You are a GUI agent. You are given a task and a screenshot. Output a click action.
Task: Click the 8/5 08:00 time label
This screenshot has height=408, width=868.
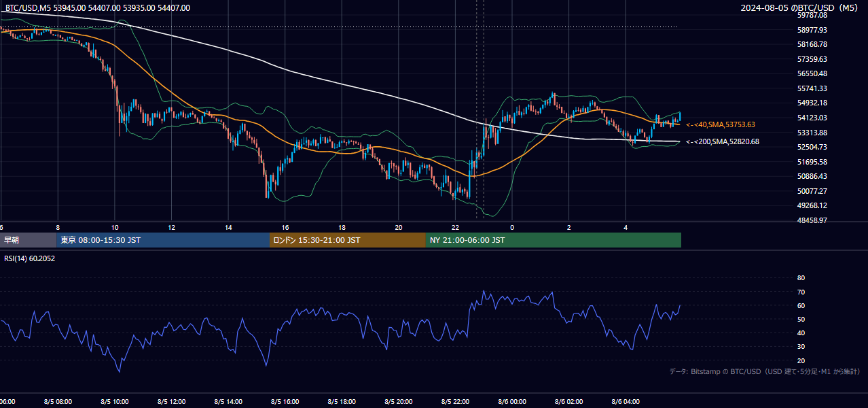point(58,402)
